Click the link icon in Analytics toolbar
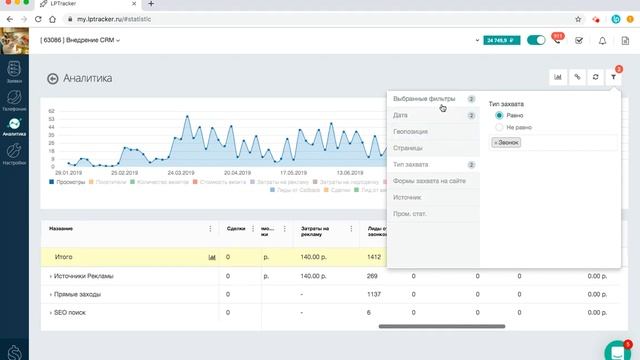 [577, 77]
